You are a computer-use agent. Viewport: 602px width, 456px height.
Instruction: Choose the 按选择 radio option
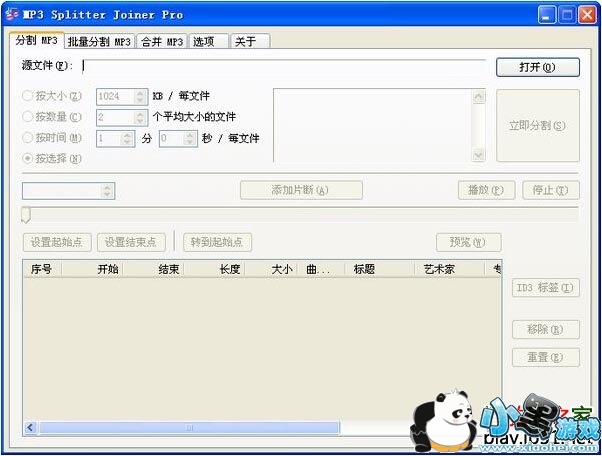click(x=52, y=158)
